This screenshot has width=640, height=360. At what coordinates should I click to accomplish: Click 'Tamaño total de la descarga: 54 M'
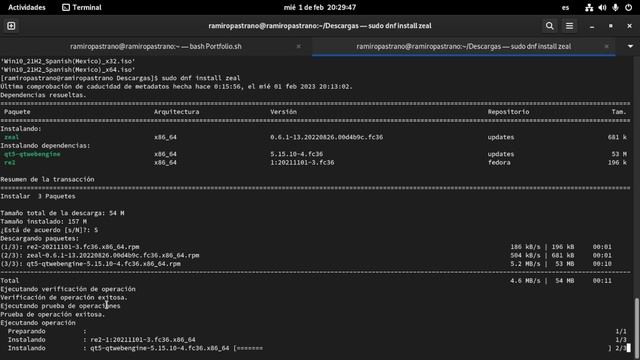(62, 213)
